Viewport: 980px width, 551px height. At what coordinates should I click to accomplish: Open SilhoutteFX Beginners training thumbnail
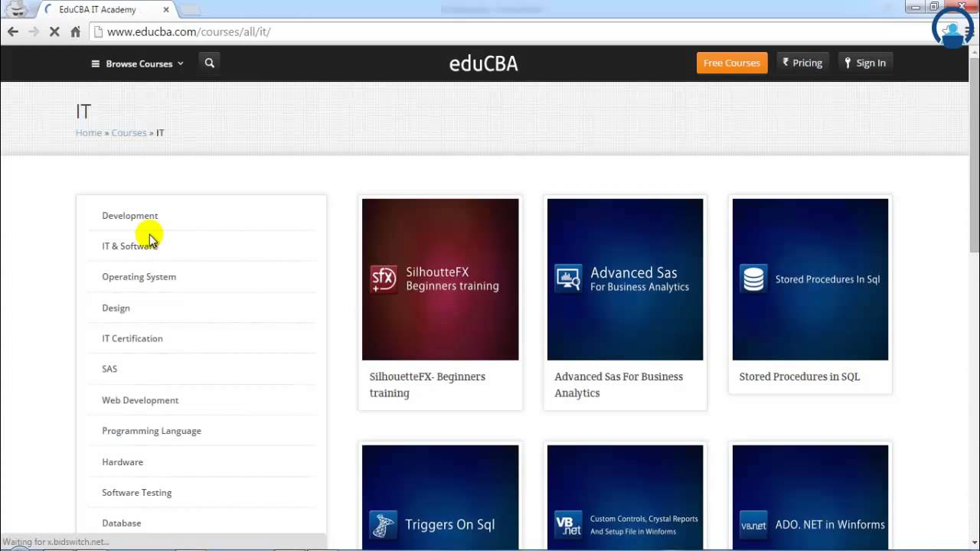(x=440, y=279)
